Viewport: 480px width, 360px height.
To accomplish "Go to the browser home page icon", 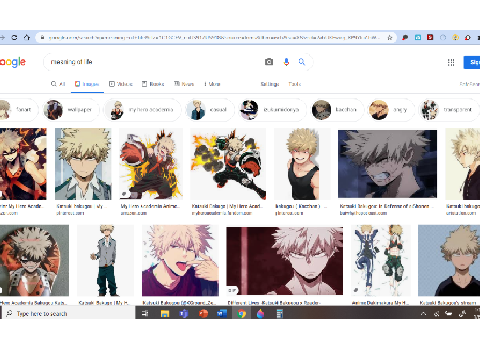I will click(27, 37).
